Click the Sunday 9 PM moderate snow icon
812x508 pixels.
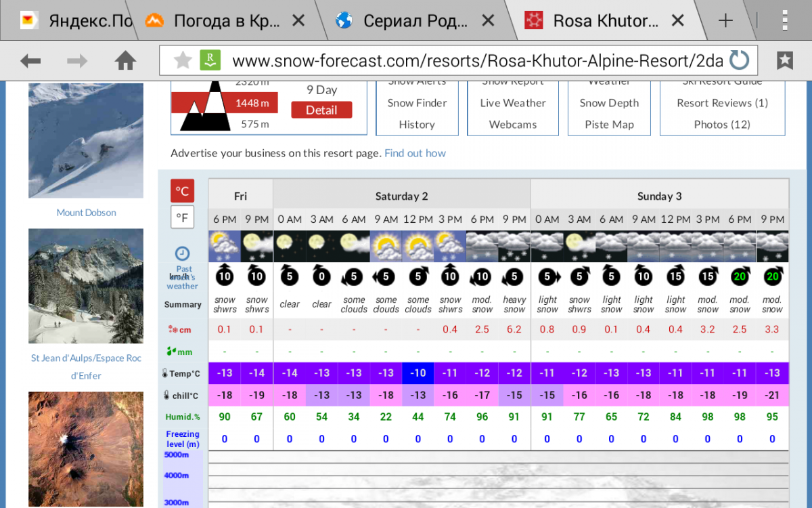click(772, 247)
